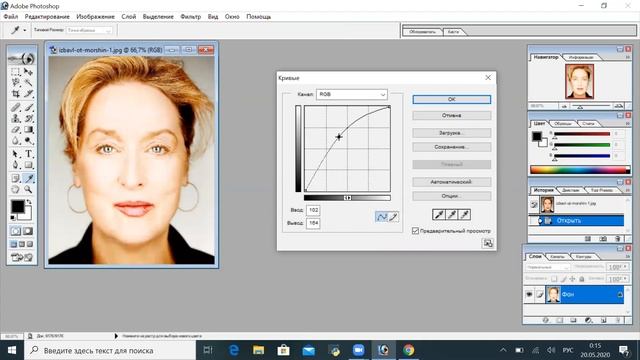This screenshot has width=640, height=360.
Task: Click the Автоматический button in Curves
Action: coord(451,182)
